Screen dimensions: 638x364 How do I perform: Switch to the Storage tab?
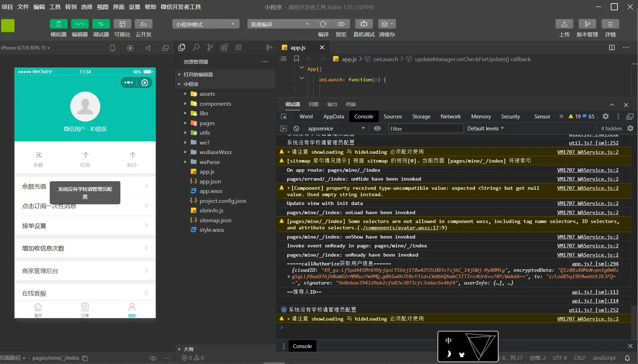coord(421,117)
